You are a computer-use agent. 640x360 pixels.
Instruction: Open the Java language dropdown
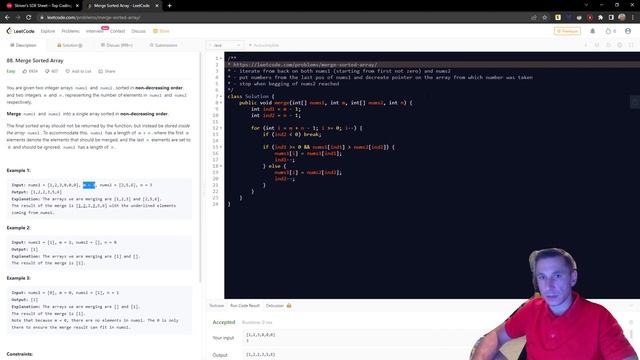coord(225,45)
